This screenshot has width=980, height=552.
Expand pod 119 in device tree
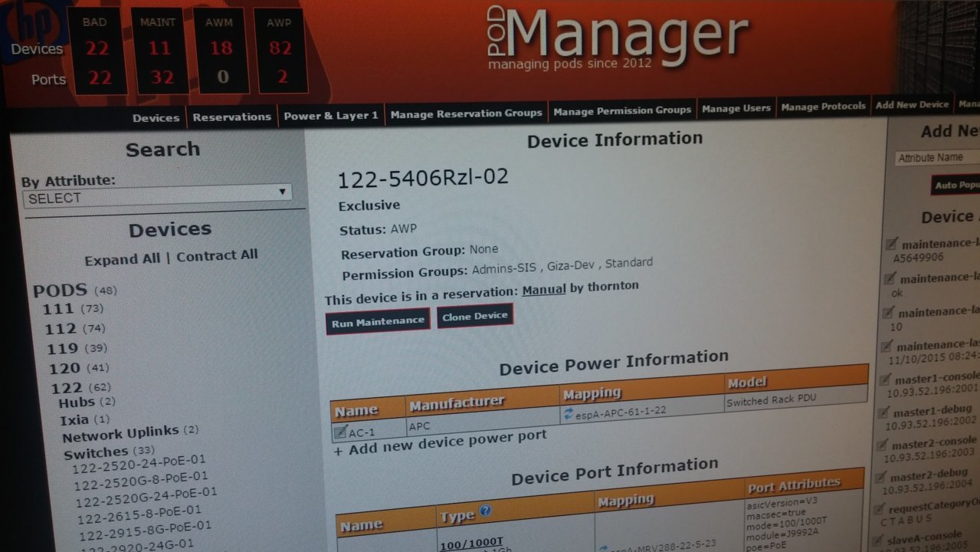coord(63,349)
